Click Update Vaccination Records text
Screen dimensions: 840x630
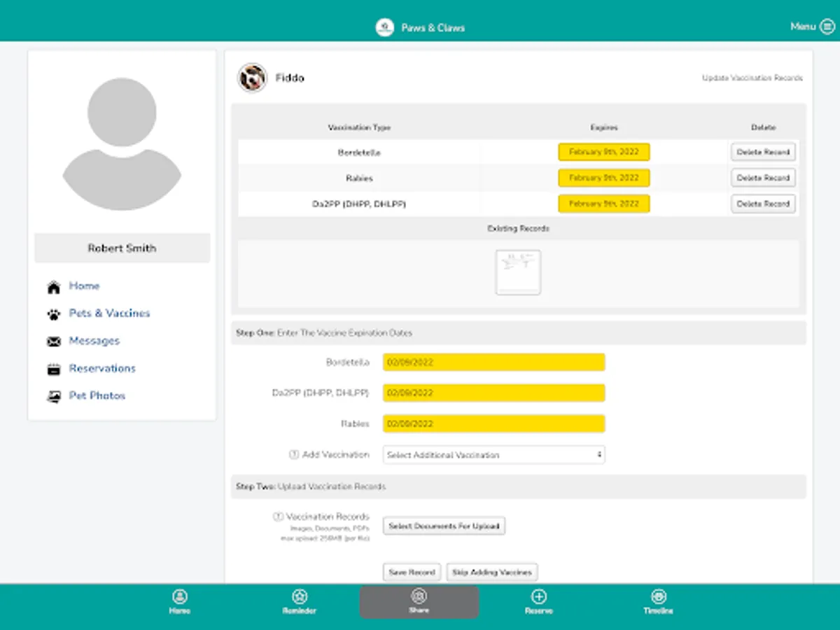coord(752,78)
